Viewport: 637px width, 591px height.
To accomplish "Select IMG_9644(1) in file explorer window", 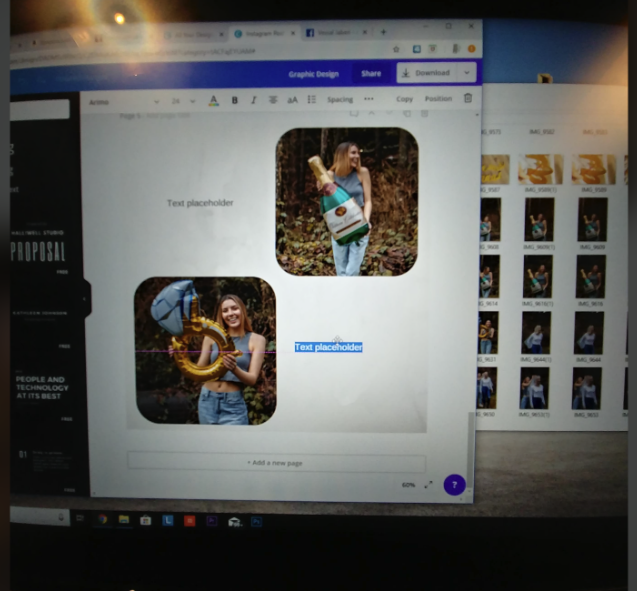I will tap(537, 336).
